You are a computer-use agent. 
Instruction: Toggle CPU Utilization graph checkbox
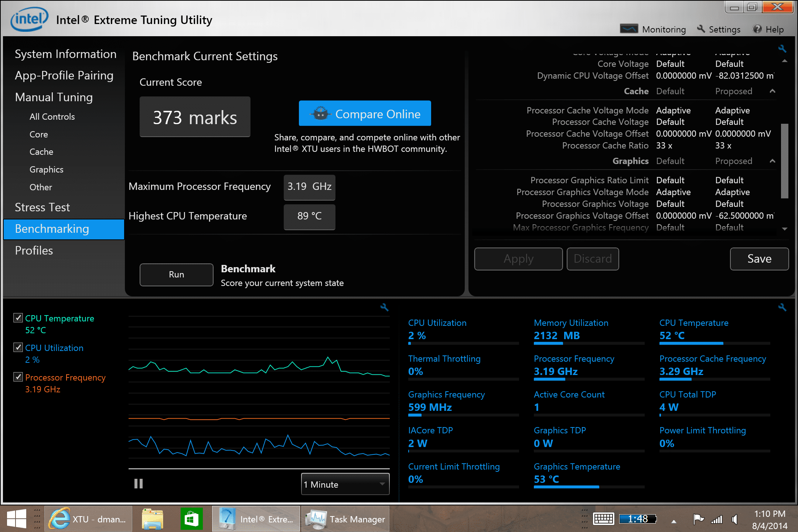(18, 347)
